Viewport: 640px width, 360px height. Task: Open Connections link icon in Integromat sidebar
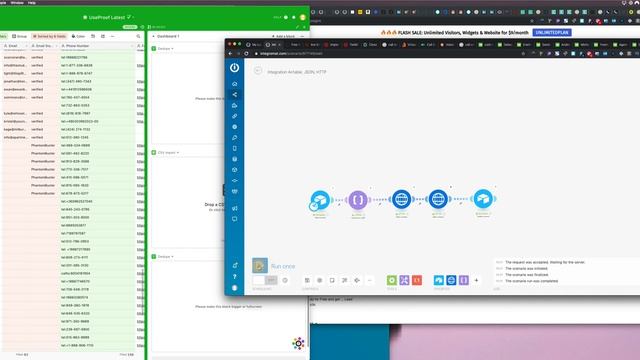click(234, 116)
